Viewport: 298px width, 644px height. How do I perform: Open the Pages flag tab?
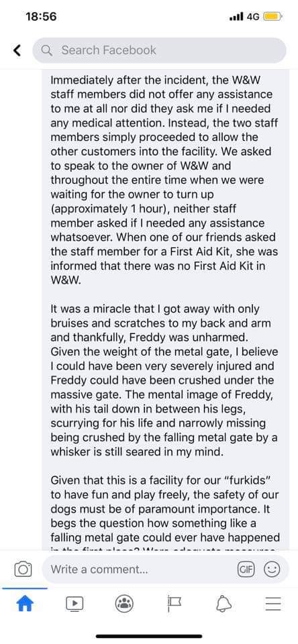pyautogui.click(x=174, y=603)
